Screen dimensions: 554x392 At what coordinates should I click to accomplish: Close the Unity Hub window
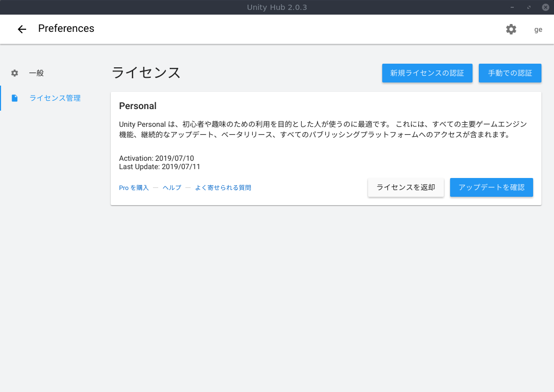pyautogui.click(x=545, y=7)
